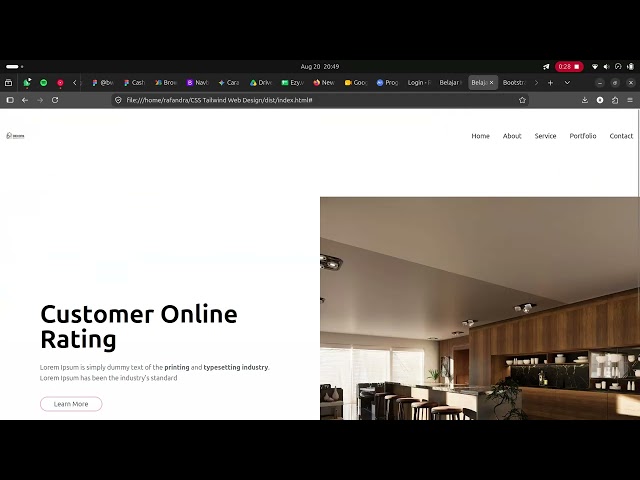Switch to the 'New' Firefox tab

pyautogui.click(x=324, y=83)
